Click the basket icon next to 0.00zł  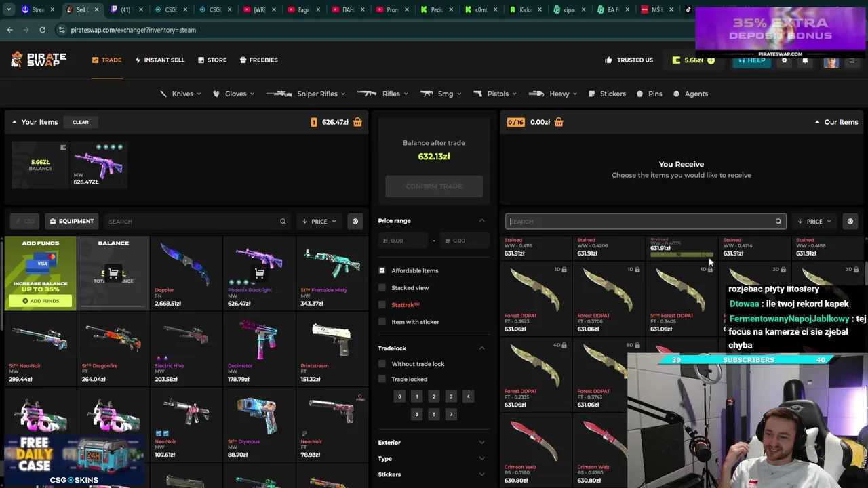coord(559,122)
